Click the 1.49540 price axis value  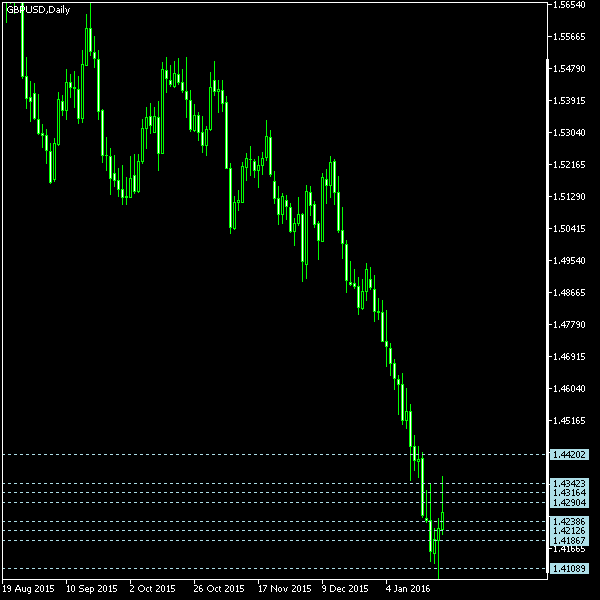(569, 261)
